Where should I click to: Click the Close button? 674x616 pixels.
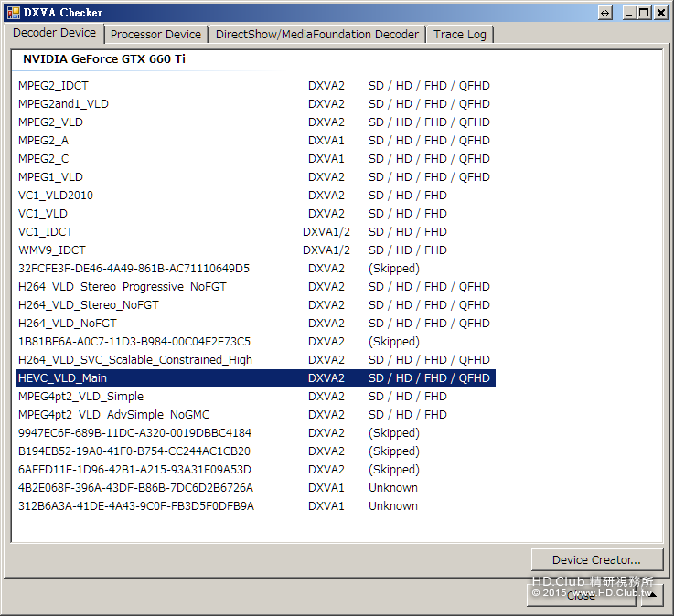(x=581, y=595)
